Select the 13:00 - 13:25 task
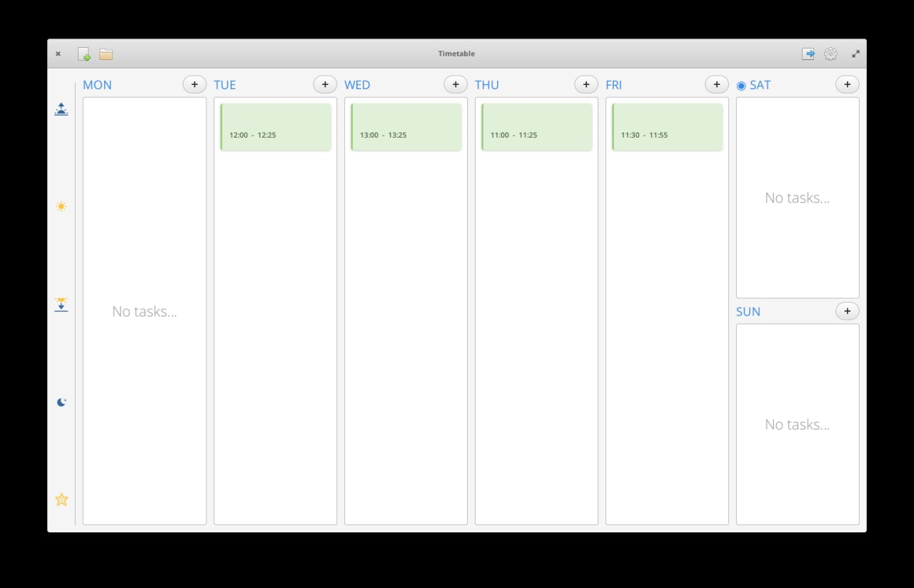Viewport: 914px width, 588px height. click(406, 127)
